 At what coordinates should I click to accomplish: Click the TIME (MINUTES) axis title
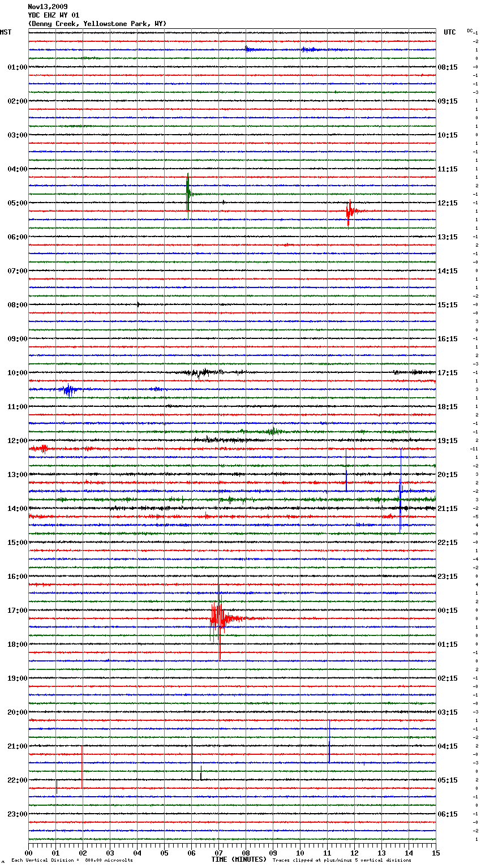239,860
